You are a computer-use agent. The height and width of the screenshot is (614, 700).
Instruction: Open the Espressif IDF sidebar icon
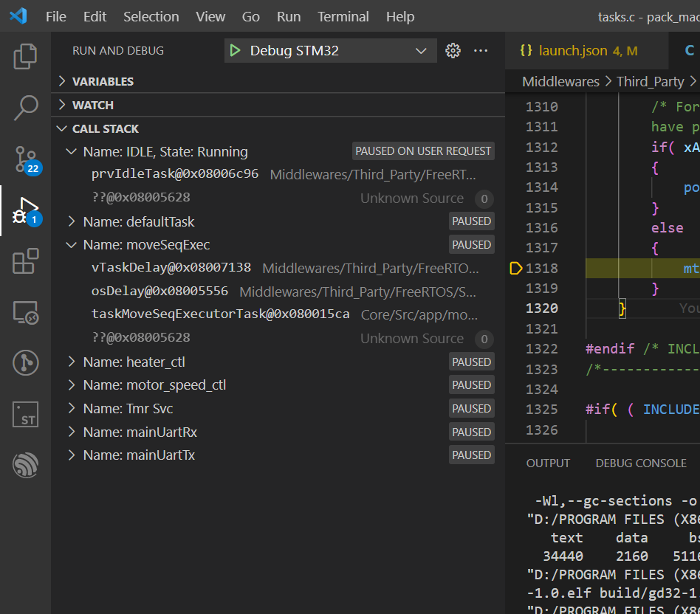25,465
